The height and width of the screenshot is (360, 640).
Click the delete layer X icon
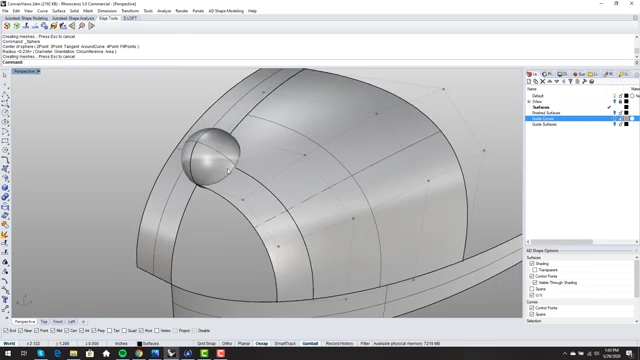542,82
